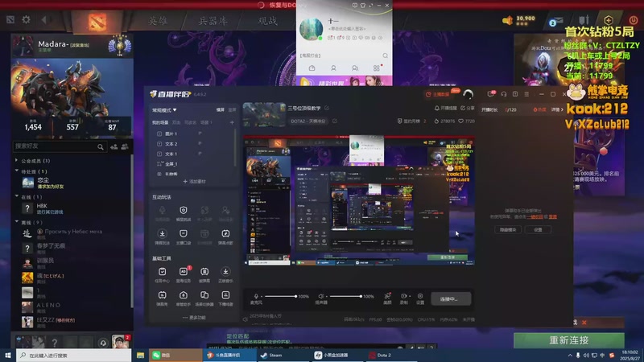This screenshot has height=362, width=644.
Task: Open the bottom-left 基础工具 icon
Action: tap(163, 298)
